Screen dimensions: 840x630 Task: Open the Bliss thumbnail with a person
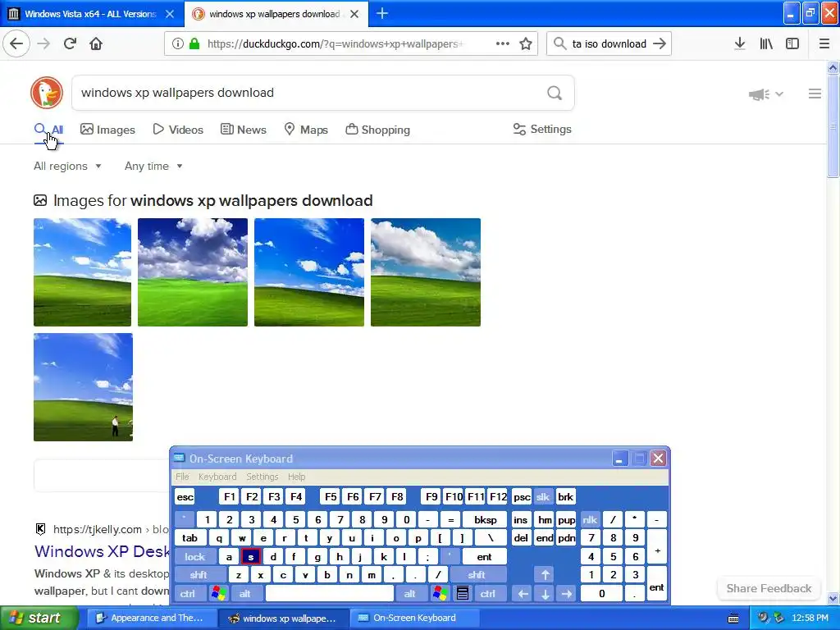coord(83,387)
